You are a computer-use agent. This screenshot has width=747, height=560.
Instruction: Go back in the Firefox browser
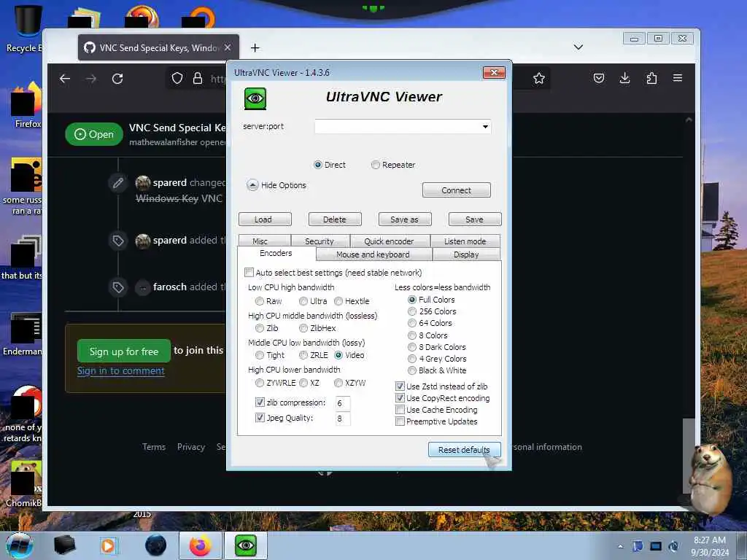click(x=65, y=79)
